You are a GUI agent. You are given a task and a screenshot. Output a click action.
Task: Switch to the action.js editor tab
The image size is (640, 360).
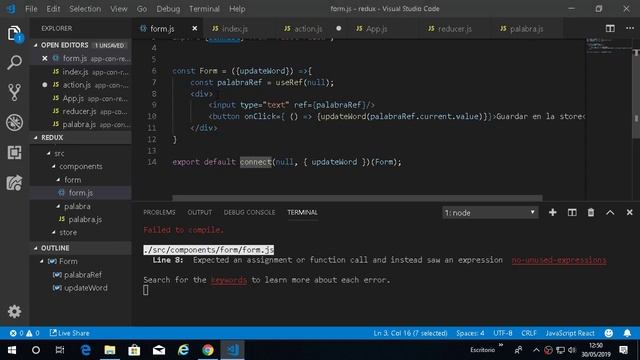[x=308, y=28]
